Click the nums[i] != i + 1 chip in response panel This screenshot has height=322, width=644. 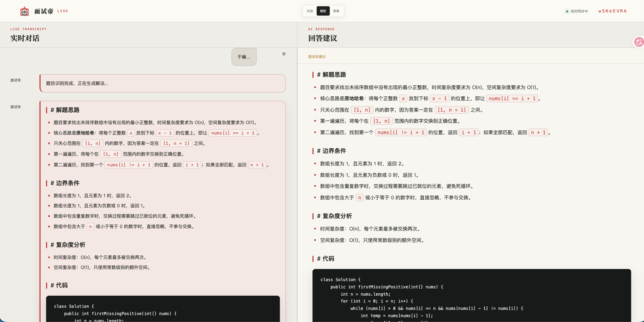pyautogui.click(x=401, y=132)
